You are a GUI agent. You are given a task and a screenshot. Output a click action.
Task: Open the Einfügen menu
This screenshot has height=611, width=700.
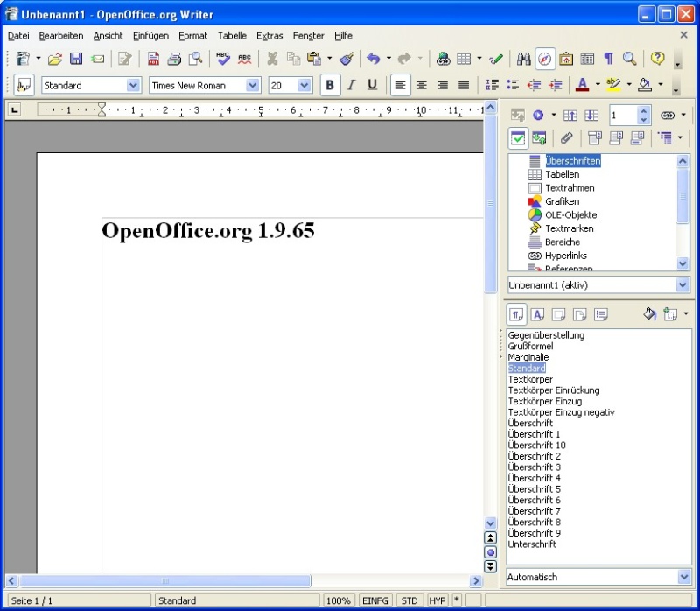(150, 36)
